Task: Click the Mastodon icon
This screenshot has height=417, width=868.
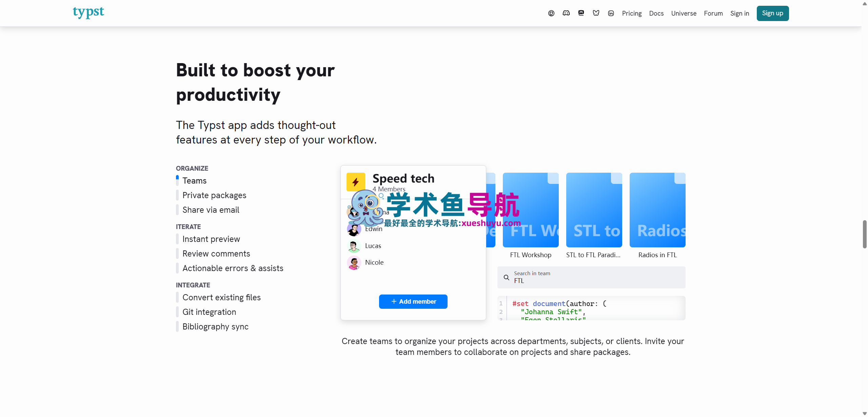Action: [x=581, y=13]
